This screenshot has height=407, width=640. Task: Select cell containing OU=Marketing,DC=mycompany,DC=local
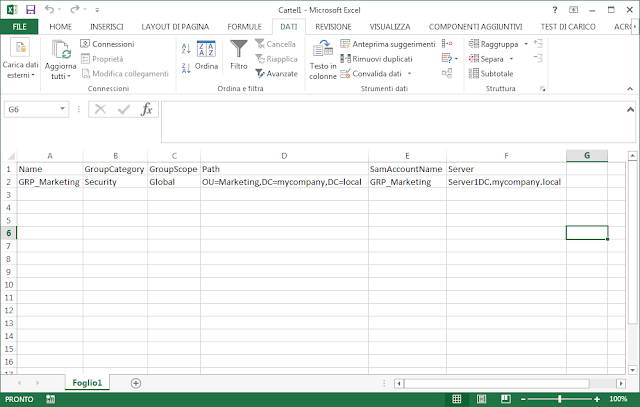(x=284, y=182)
